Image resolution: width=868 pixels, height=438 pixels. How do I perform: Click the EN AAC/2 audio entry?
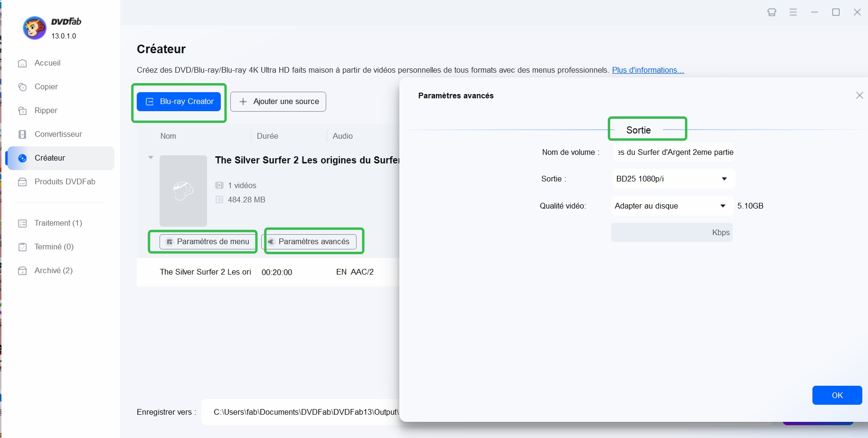355,272
